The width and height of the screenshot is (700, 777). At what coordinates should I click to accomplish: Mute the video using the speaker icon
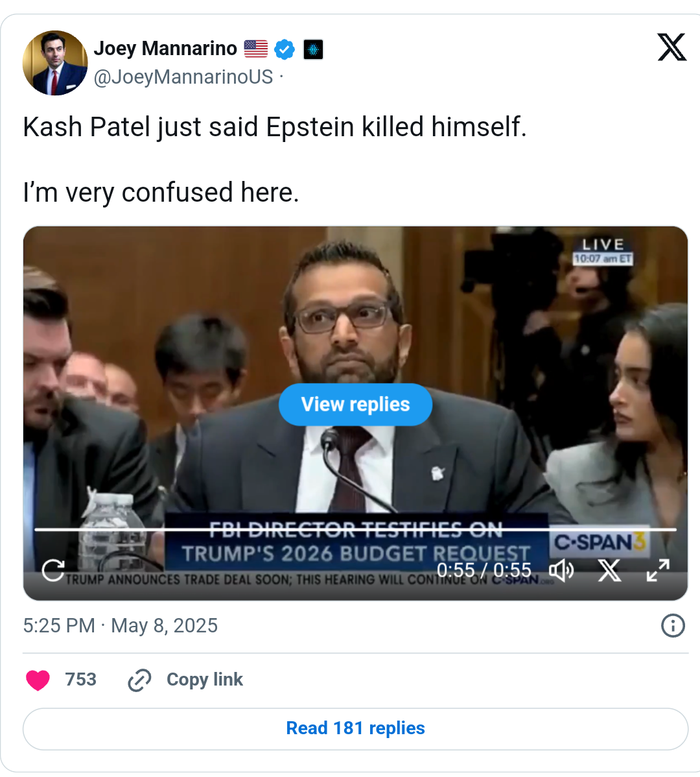[x=561, y=571]
